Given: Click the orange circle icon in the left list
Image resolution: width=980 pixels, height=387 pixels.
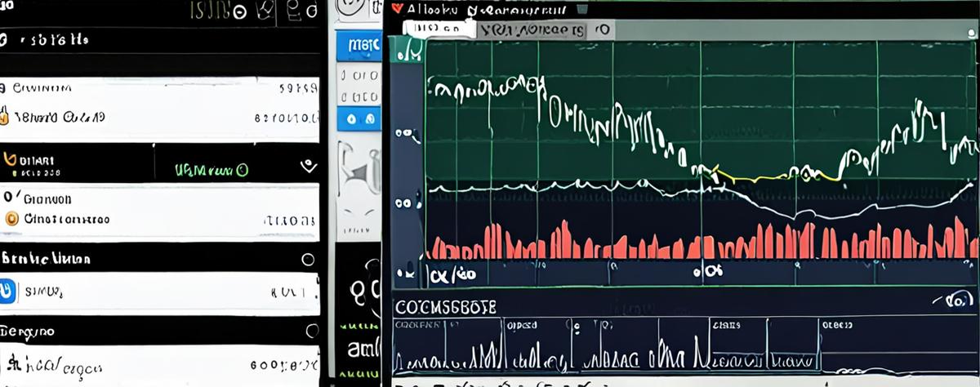Looking at the screenshot, I should (x=11, y=219).
